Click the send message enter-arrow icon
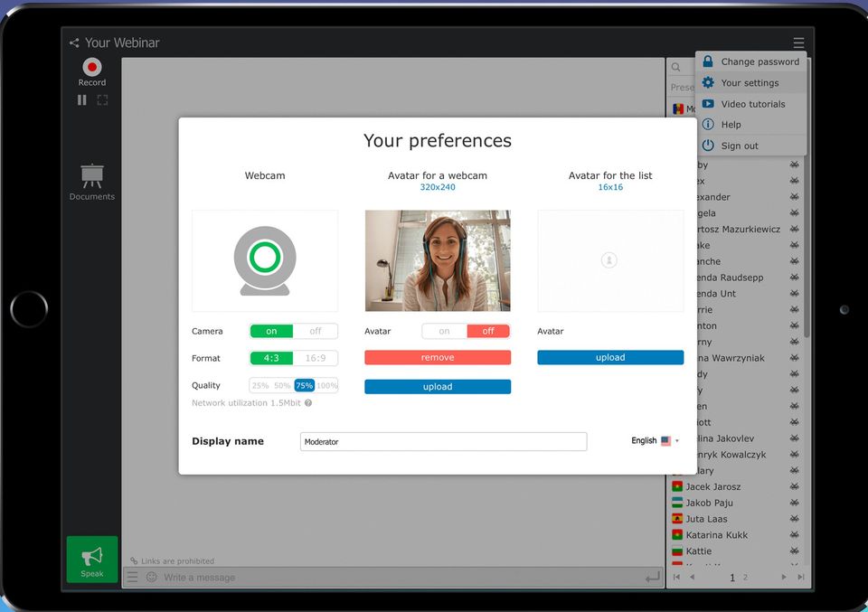This screenshot has height=612, width=868. (653, 577)
